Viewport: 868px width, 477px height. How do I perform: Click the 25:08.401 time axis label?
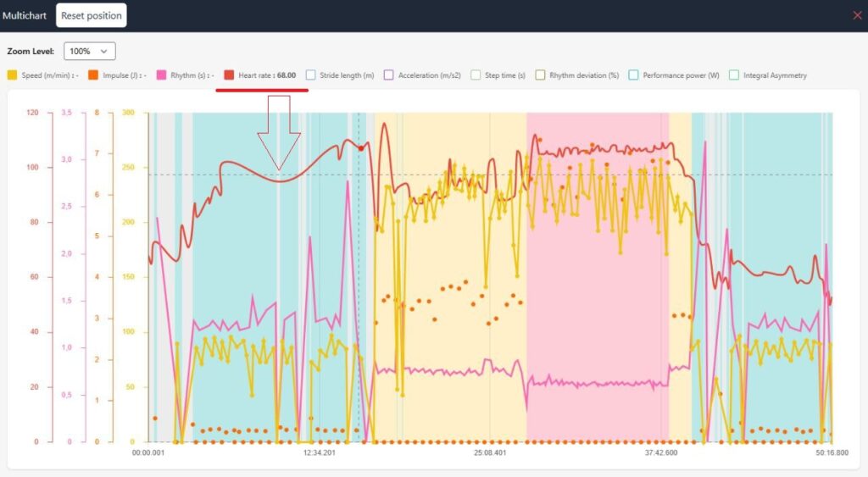(x=488, y=452)
